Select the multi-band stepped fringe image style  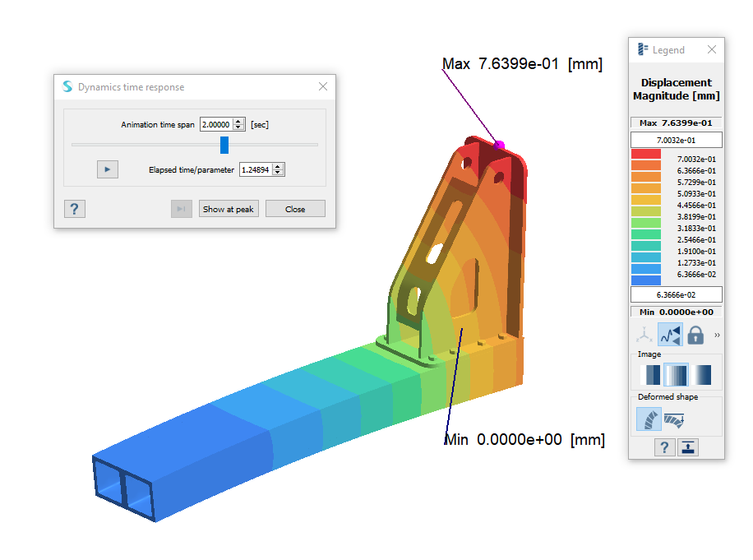pos(676,375)
